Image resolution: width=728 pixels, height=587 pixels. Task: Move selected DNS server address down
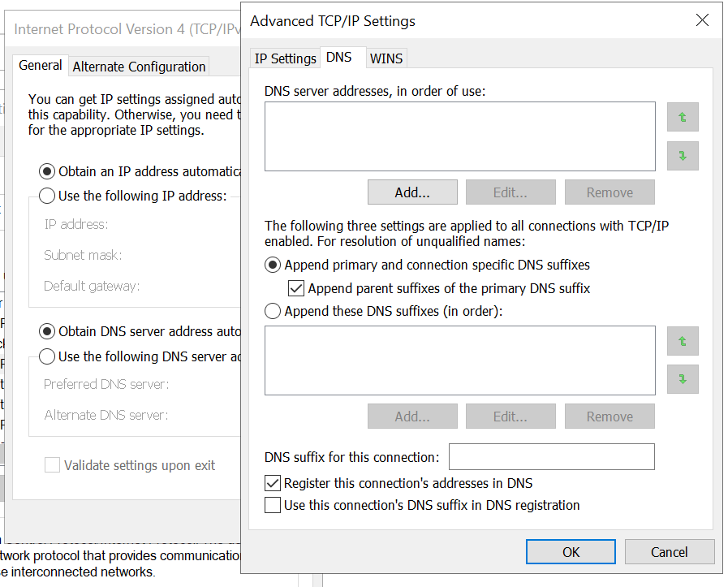[682, 156]
